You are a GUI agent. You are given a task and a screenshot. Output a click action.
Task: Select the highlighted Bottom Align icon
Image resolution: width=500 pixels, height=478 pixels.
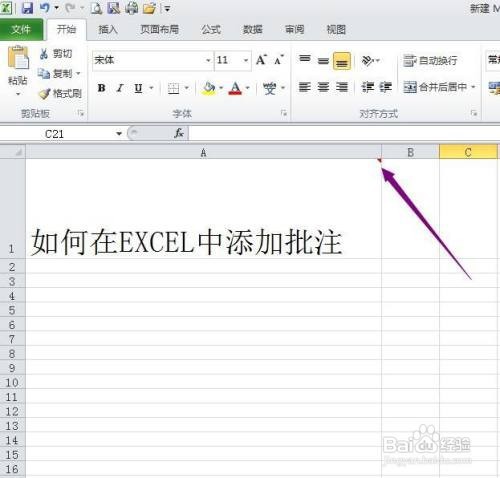click(x=342, y=61)
